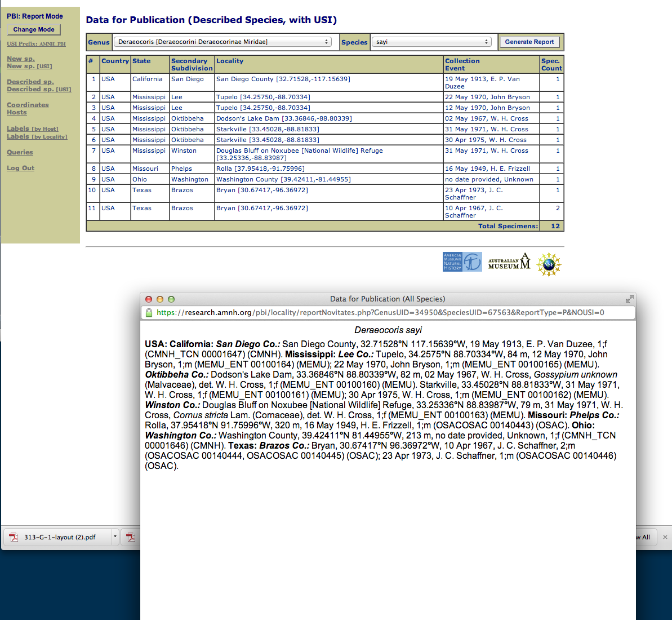Select Coordinates in the sidebar menu
This screenshot has height=620, width=672.
(28, 104)
